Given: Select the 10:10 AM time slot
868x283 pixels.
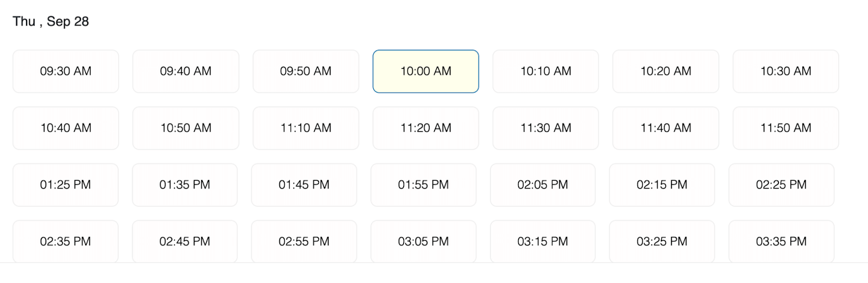Looking at the screenshot, I should click(546, 72).
